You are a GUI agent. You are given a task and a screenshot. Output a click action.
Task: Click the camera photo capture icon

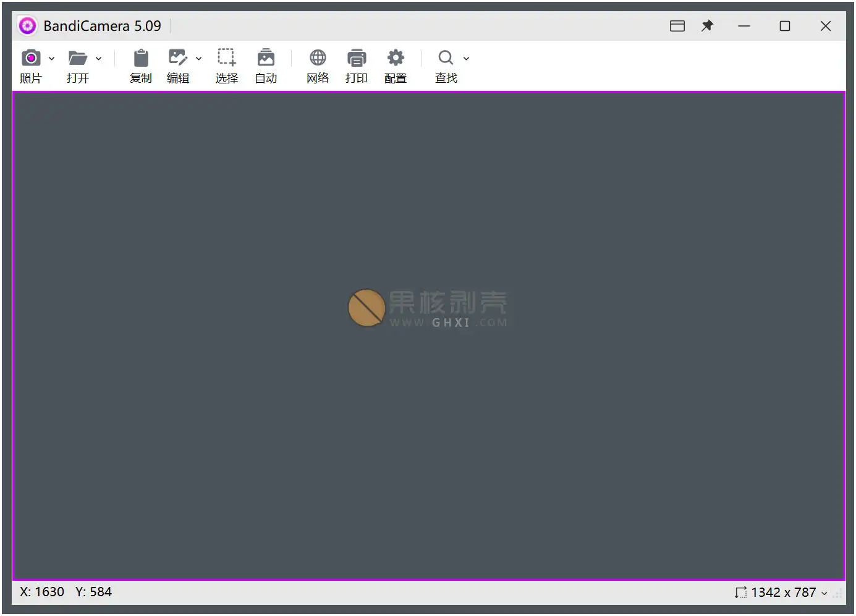coord(30,58)
